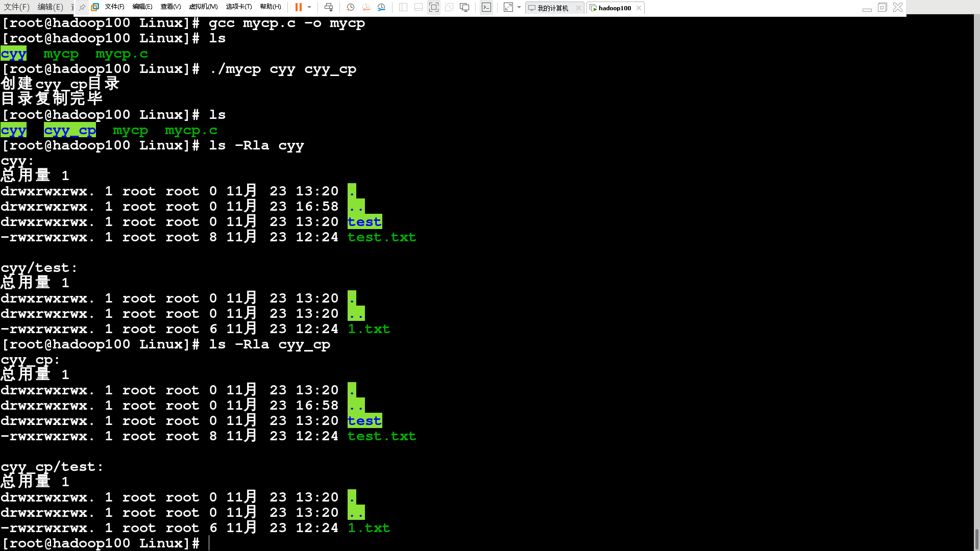Screen dimensions: 980x551
Task: Open the 虚拟机(M) menu
Action: coord(203,7)
